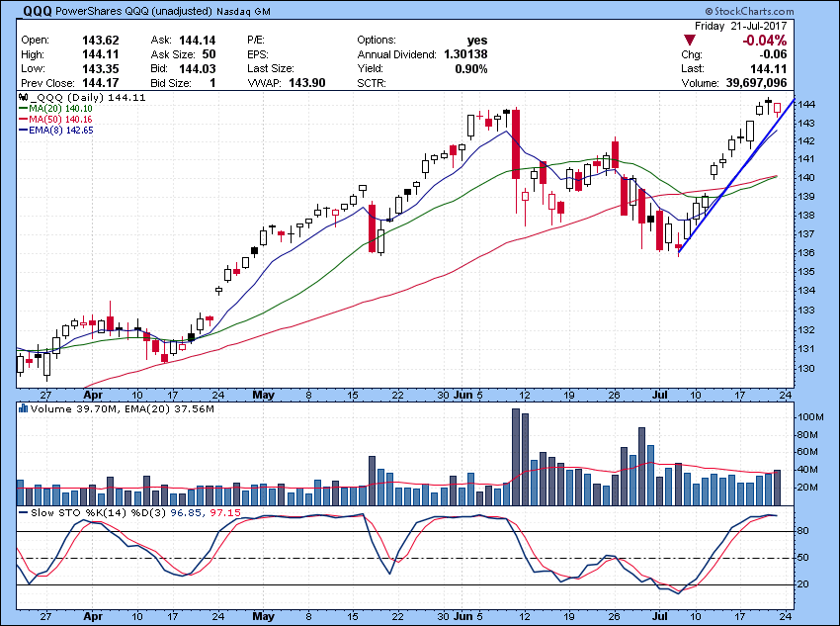Click the PowerShares QQQ (unadjusted) name
This screenshot has height=626, width=840.
coord(133,11)
